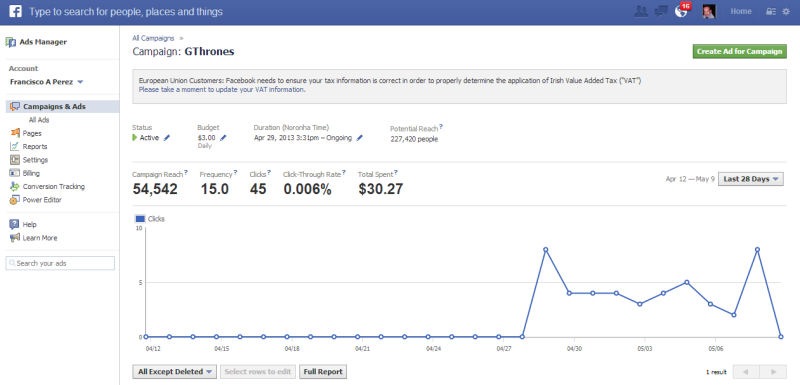Edit campaign duration with pencil icon

[360, 138]
